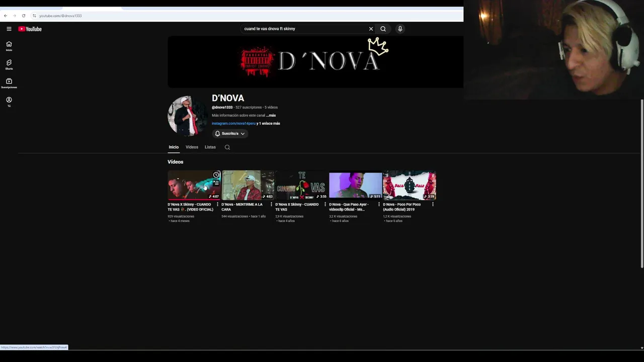Open options menu for Que Paso Ayer video

(x=379, y=204)
